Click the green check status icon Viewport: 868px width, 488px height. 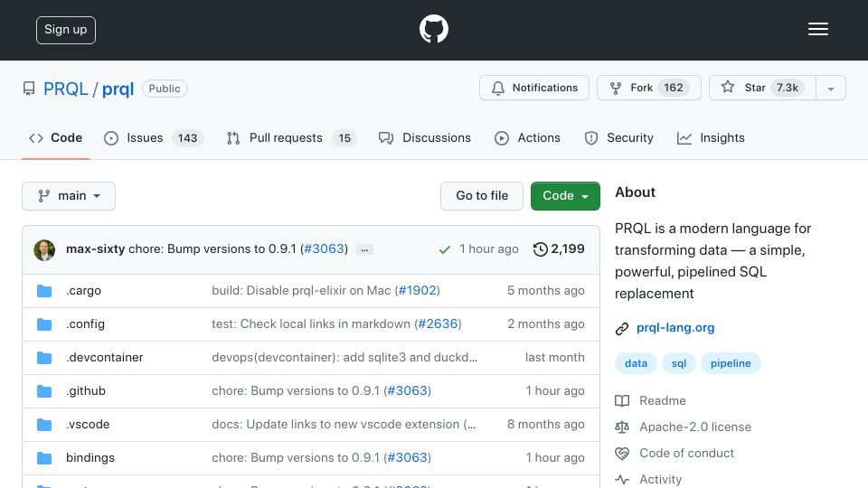[444, 249]
